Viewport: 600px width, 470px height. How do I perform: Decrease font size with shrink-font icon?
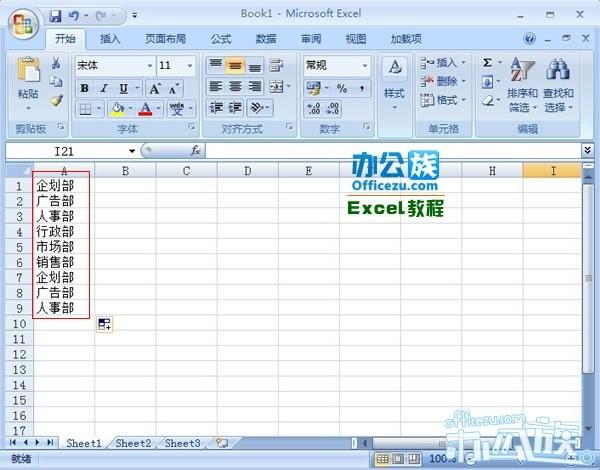tap(173, 89)
